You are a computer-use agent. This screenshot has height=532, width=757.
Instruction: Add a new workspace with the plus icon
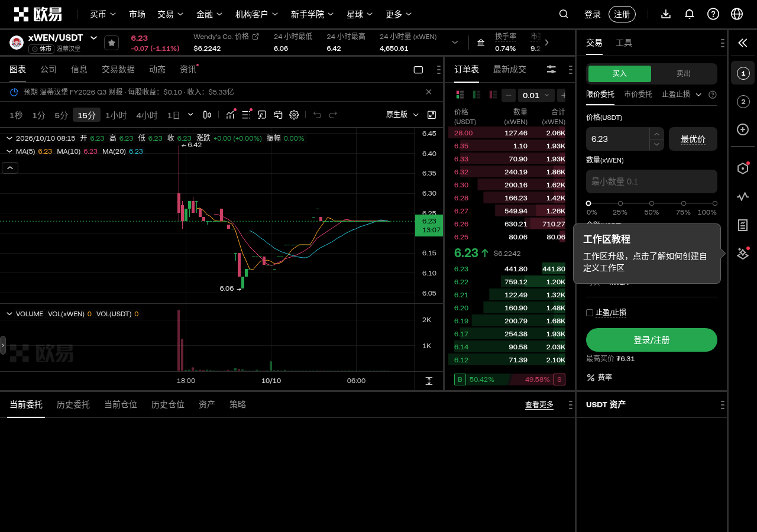point(743,129)
